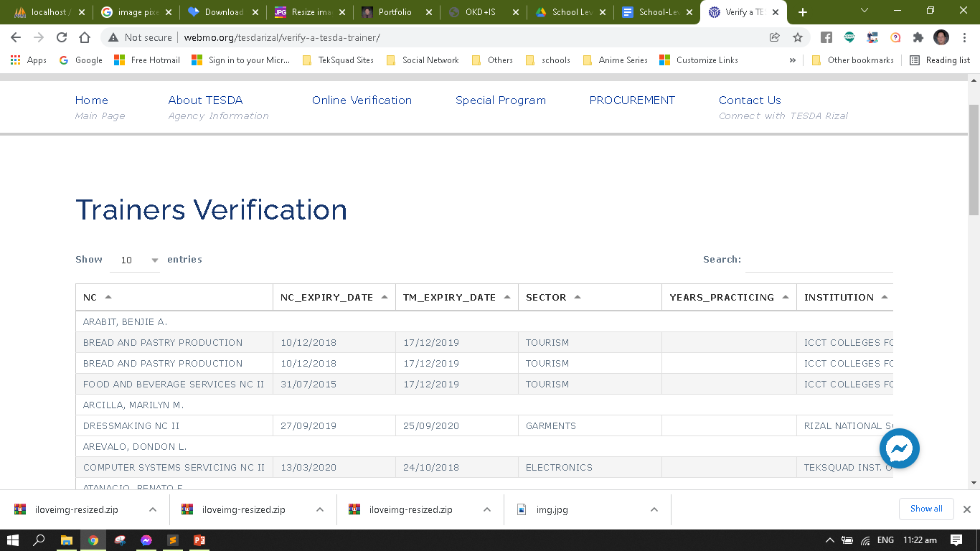Click Show all downloads button
This screenshot has height=551, width=980.
925,509
